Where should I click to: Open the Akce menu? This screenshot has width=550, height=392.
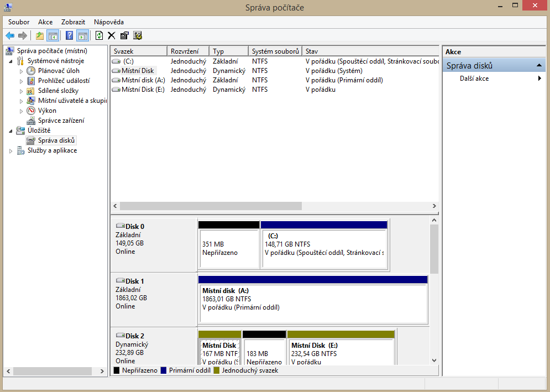45,22
